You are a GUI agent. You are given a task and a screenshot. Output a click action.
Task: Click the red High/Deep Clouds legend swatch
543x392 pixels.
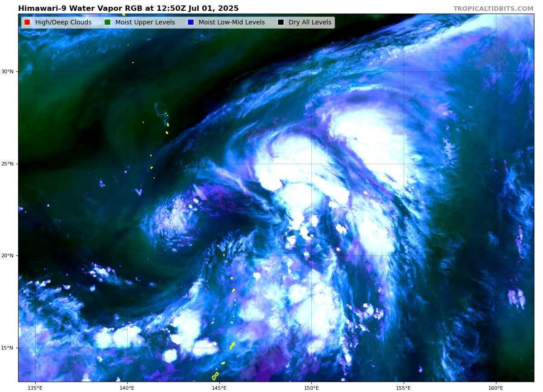click(27, 22)
